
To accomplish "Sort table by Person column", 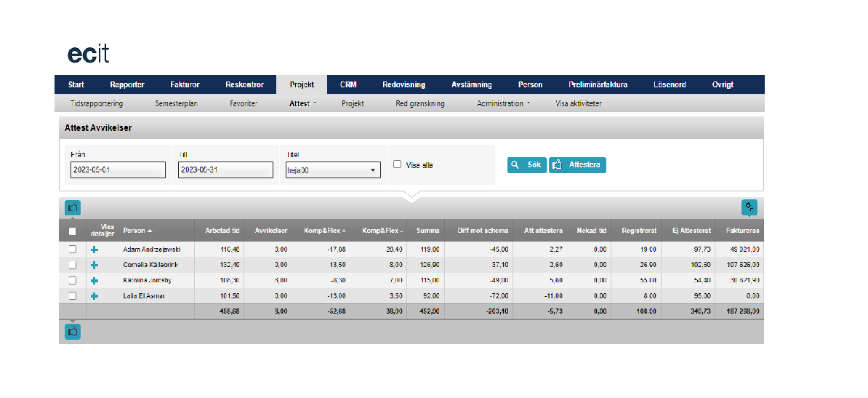I will point(138,231).
